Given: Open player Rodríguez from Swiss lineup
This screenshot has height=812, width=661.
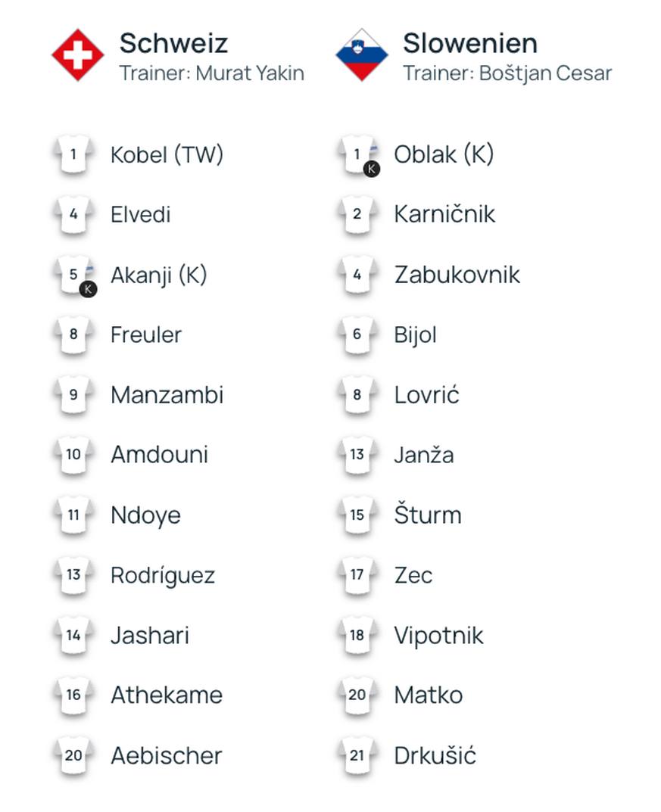Looking at the screenshot, I should 163,575.
